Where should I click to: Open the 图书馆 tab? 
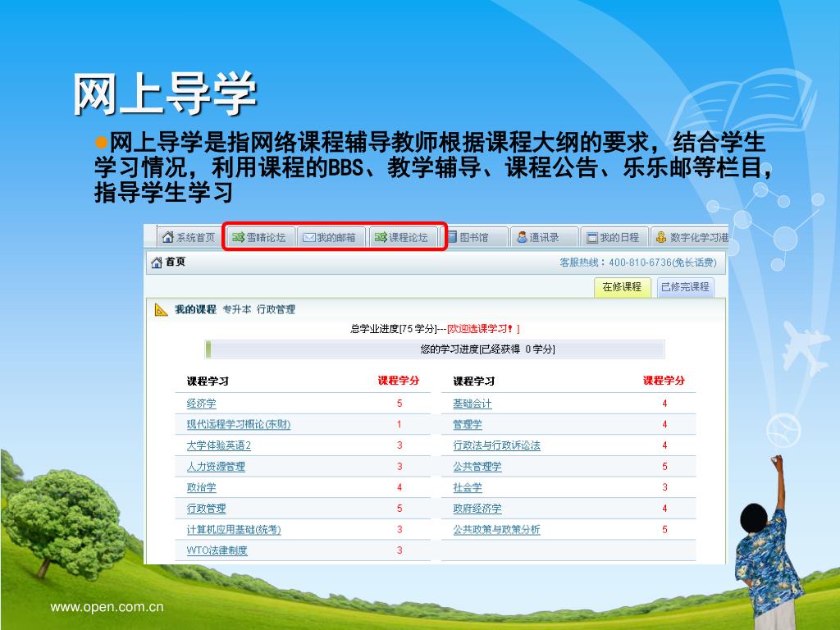click(x=473, y=237)
